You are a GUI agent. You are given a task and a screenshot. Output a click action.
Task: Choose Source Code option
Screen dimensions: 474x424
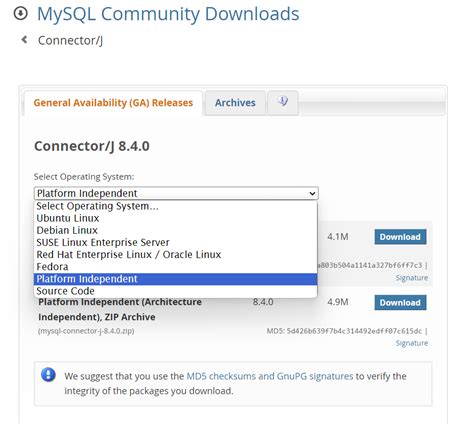[x=175, y=291]
